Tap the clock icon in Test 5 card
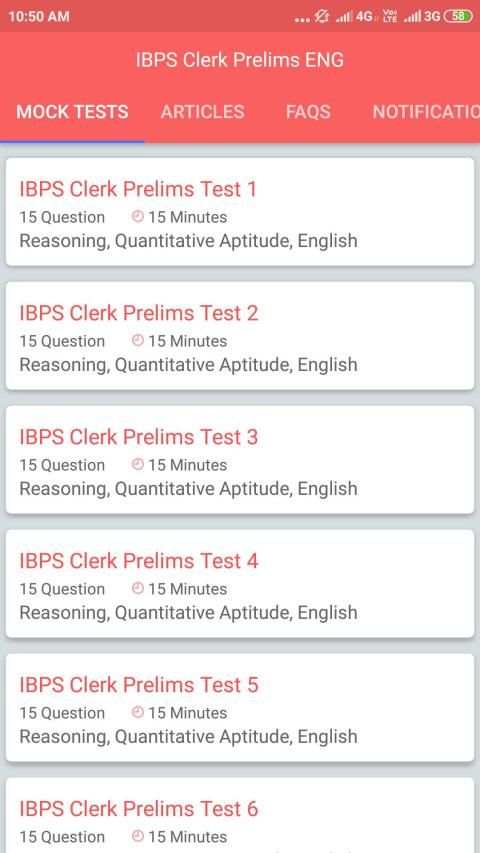 coord(138,712)
